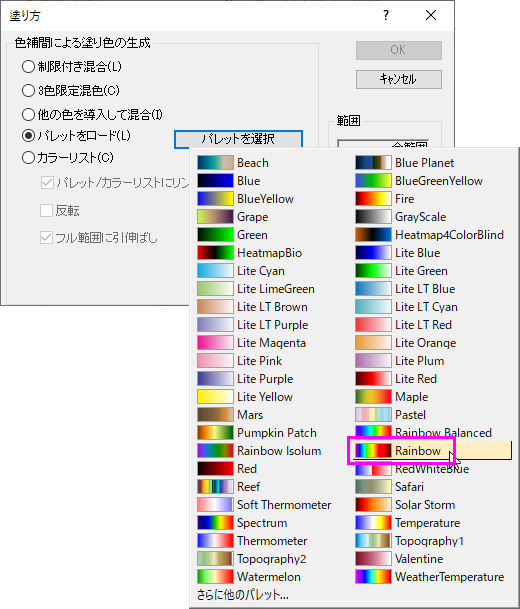The image size is (520, 609).
Task: Choose 他の色を導入して混合(I) option
Action: pyautogui.click(x=28, y=115)
